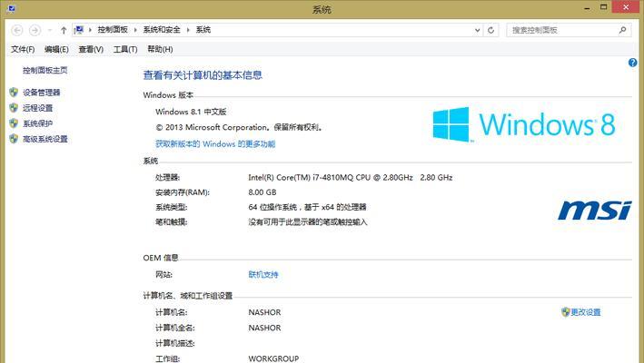Close the 系统 window

(x=626, y=7)
